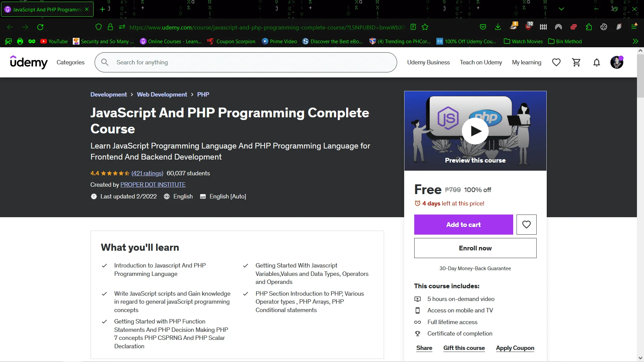Go to My learning
This screenshot has width=644, height=362.
click(x=527, y=62)
